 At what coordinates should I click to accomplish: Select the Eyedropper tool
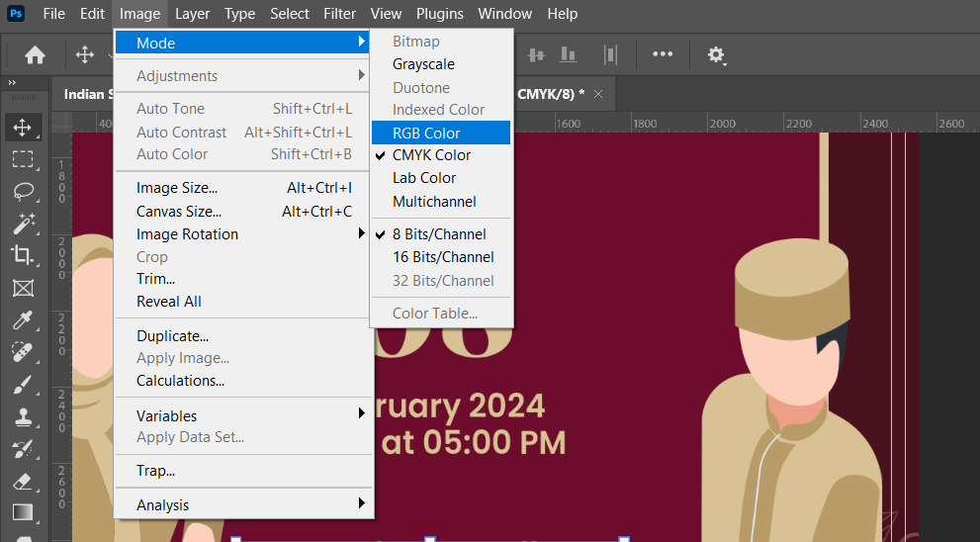pyautogui.click(x=22, y=319)
